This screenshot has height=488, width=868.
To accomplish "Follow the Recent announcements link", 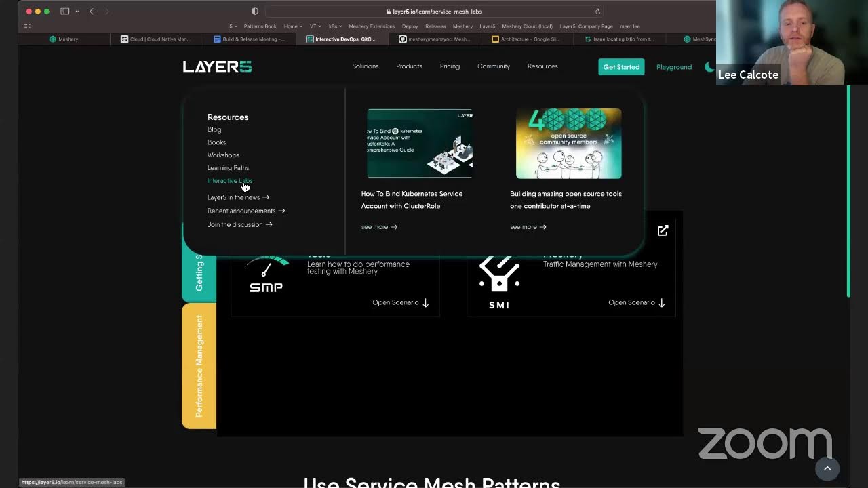I will (246, 211).
